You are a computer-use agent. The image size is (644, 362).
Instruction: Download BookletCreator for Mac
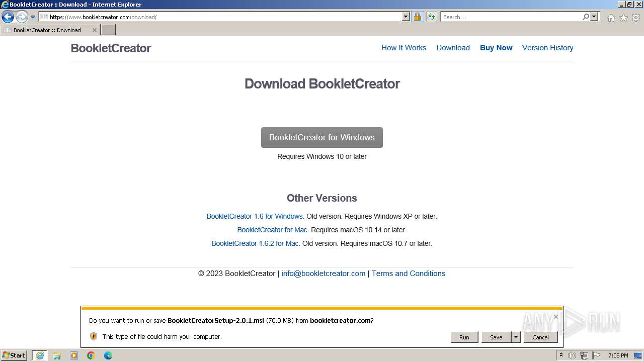coord(272,230)
